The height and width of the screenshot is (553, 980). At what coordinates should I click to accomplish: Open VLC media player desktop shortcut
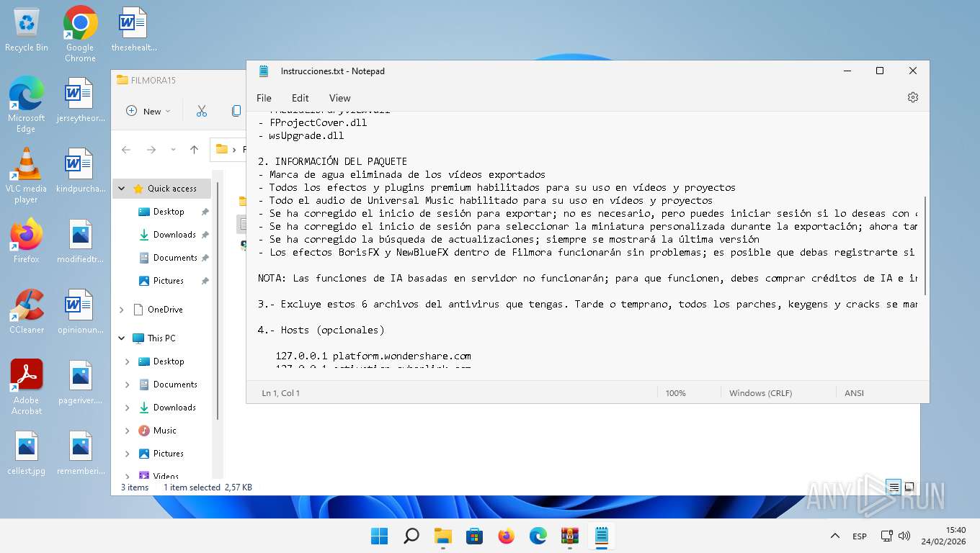click(26, 176)
